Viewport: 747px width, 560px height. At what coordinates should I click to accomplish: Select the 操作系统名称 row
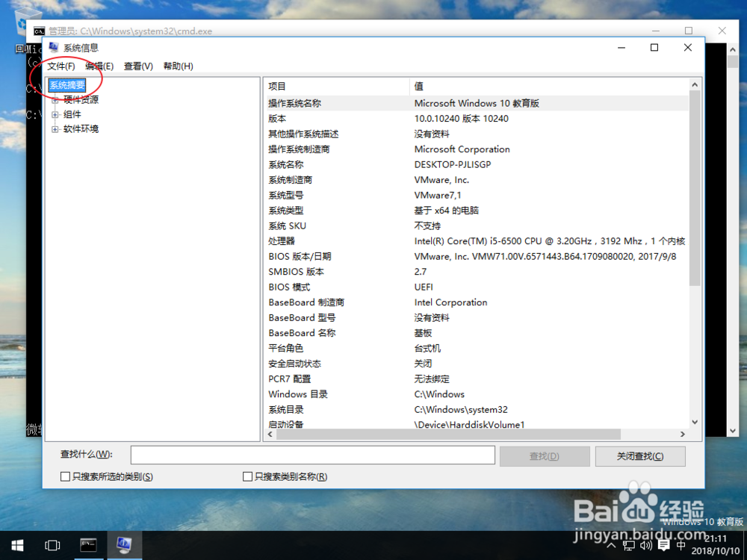coord(477,103)
